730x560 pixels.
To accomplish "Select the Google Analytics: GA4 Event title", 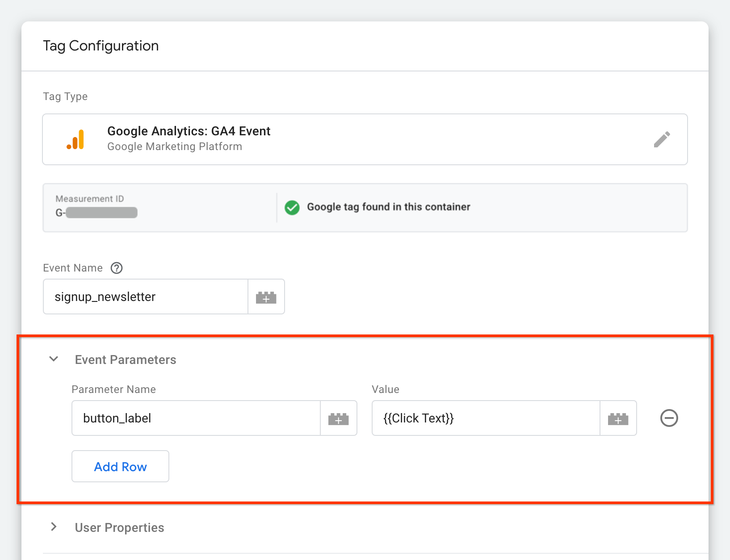I will pyautogui.click(x=189, y=131).
